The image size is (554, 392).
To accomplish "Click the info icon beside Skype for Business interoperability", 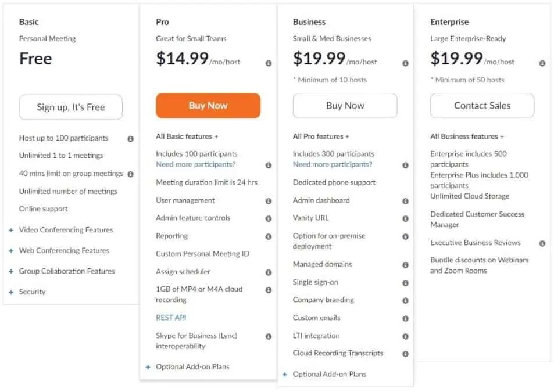I will pyautogui.click(x=268, y=335).
